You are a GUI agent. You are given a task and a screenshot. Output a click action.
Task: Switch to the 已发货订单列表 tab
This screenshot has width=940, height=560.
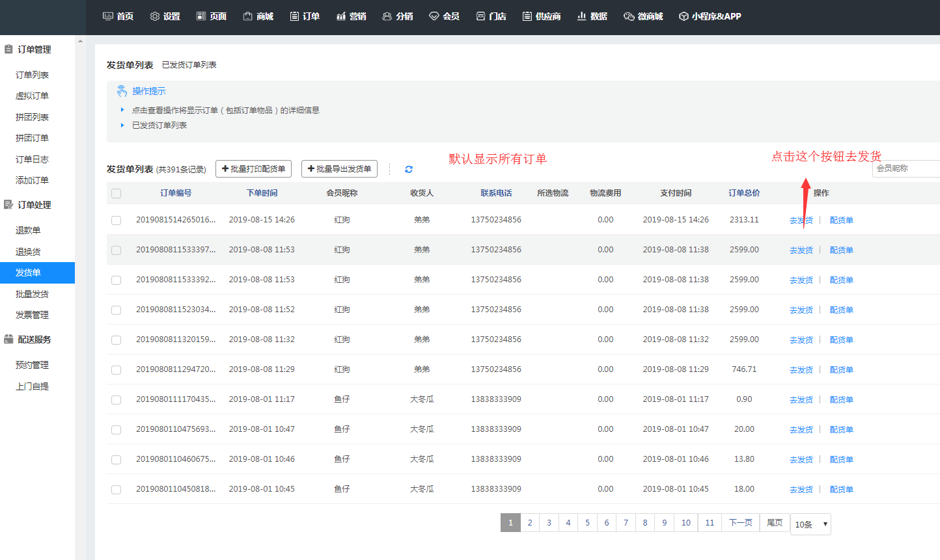(x=189, y=65)
